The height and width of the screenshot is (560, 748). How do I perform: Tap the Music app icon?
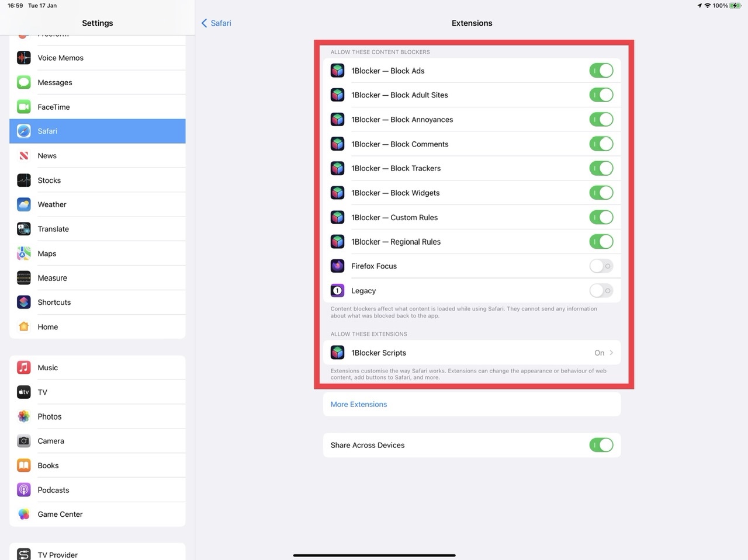[24, 367]
